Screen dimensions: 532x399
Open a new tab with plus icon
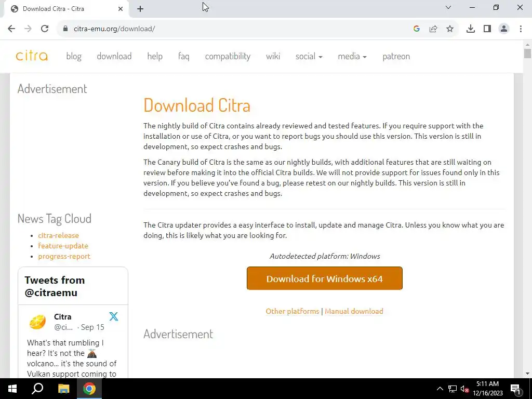[140, 9]
